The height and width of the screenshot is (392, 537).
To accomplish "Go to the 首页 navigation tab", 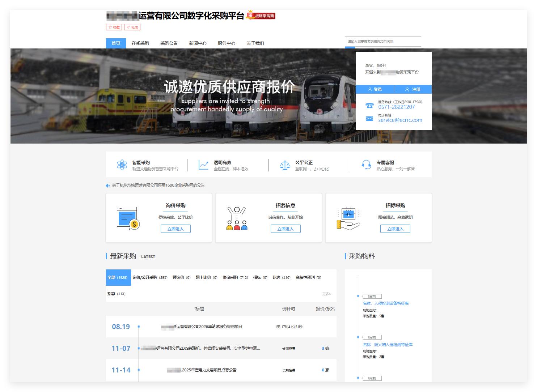I will point(116,43).
